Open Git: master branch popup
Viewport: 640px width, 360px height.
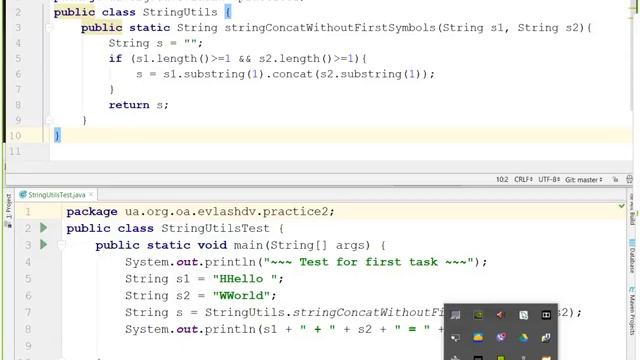tap(584, 180)
